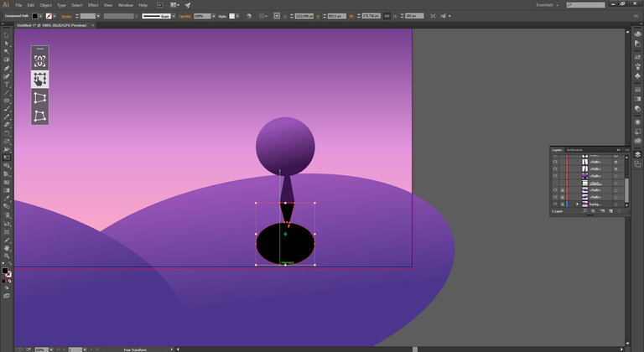Viewport: 644px width, 352px height.
Task: Open the Effect menu
Action: [93, 5]
